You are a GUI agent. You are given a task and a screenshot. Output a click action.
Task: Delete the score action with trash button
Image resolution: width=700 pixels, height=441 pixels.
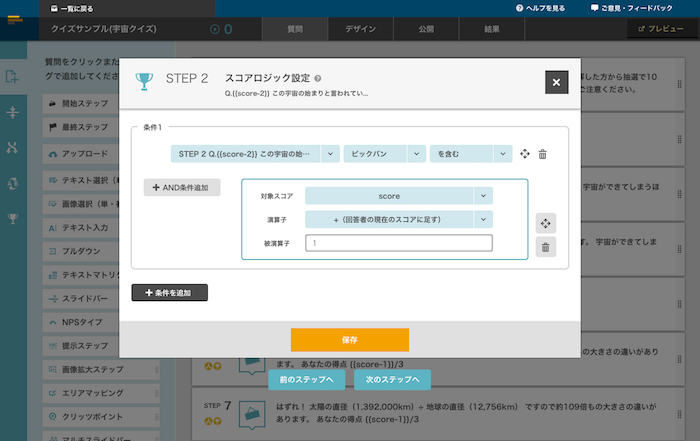click(x=545, y=247)
